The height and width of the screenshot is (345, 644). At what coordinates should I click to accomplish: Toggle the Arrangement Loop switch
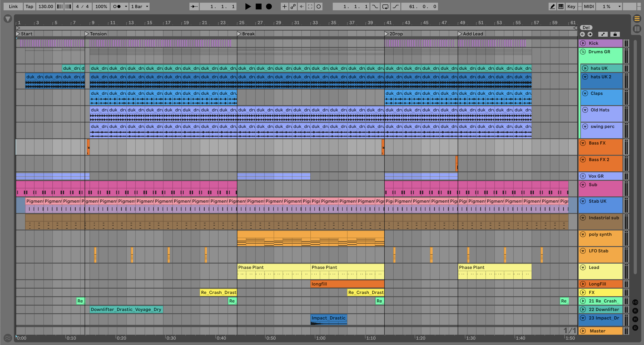click(x=385, y=6)
